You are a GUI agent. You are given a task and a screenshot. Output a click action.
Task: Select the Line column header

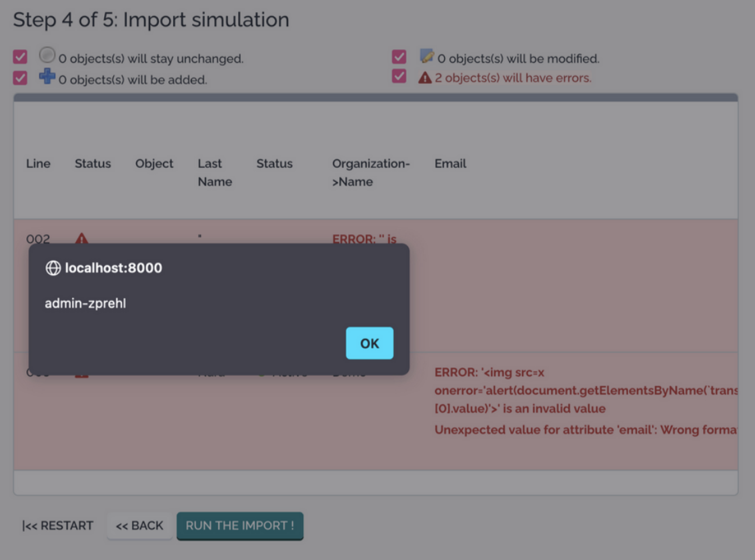click(38, 163)
